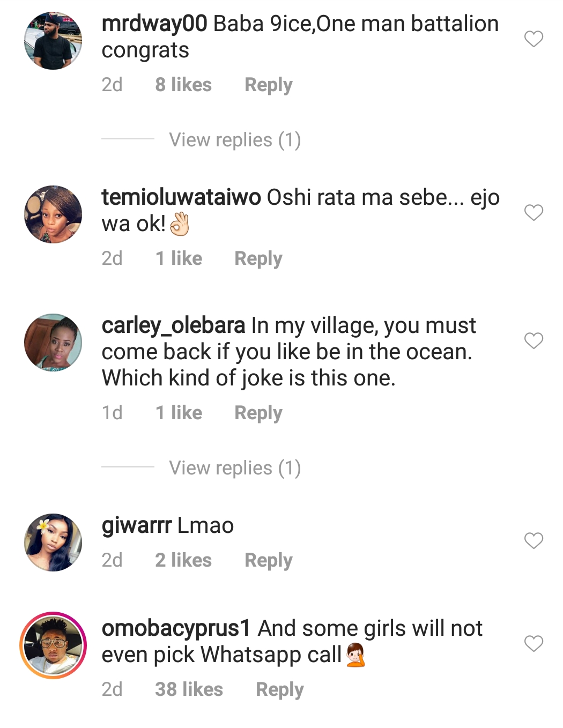Tap giwarrr's profile photo
The height and width of the screenshot is (728, 563).
click(x=53, y=543)
